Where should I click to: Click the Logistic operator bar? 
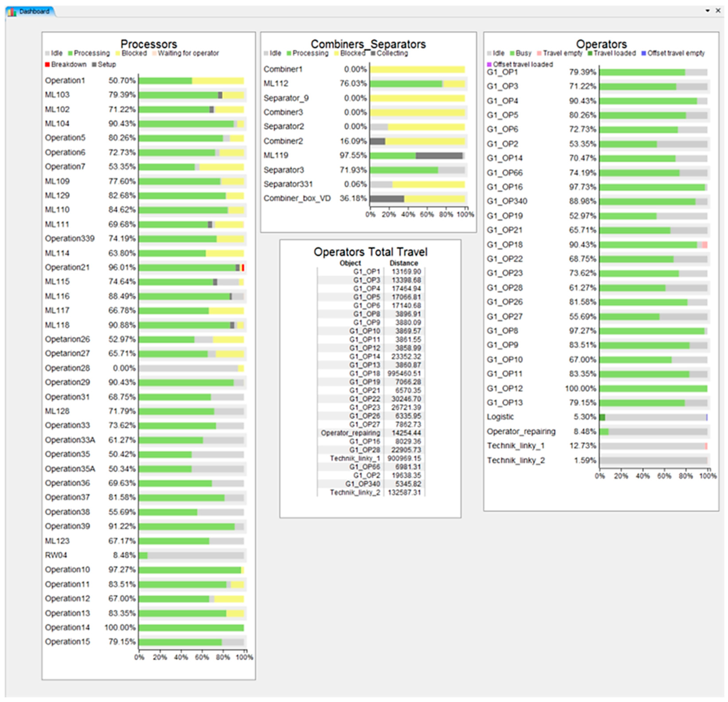pos(653,417)
